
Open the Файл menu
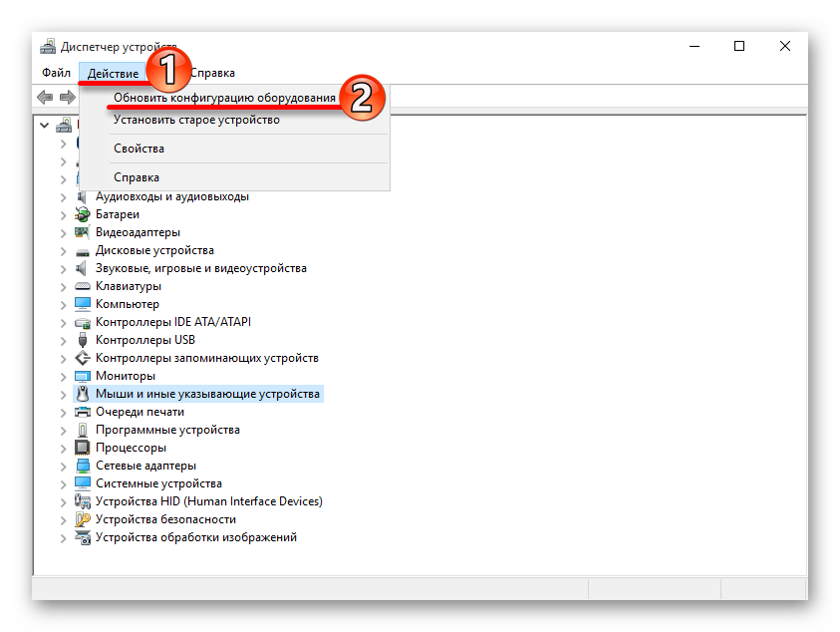(56, 73)
